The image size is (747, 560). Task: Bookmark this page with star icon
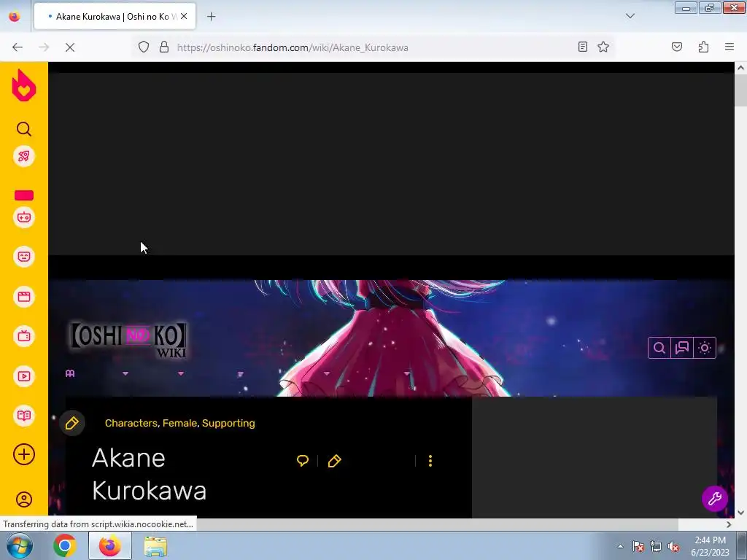click(x=603, y=47)
